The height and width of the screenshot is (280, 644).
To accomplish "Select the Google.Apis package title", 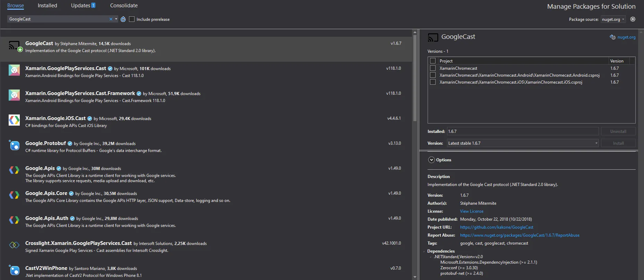I will [40, 168].
